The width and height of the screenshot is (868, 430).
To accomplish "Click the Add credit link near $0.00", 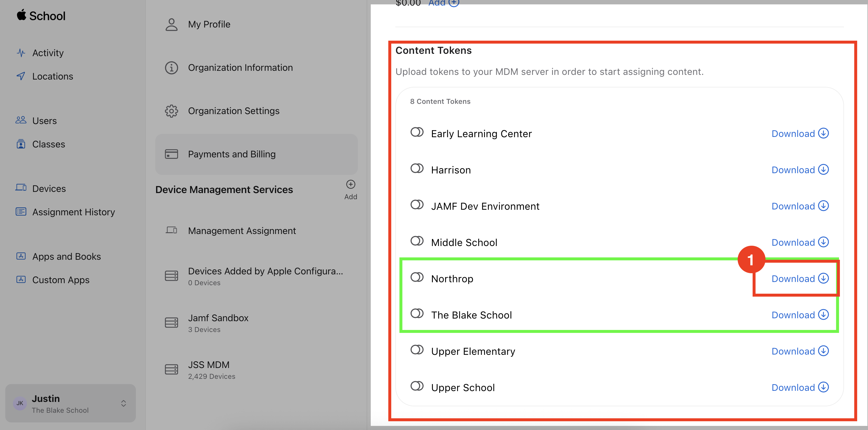I will 443,3.
